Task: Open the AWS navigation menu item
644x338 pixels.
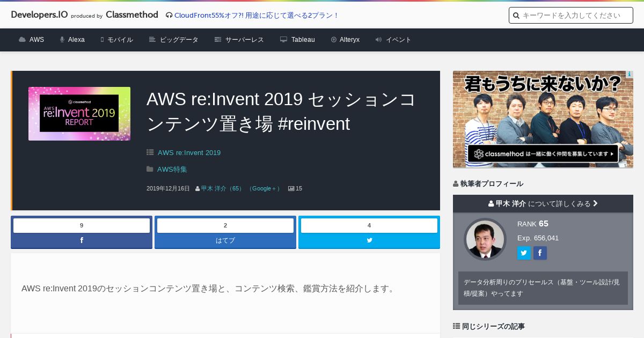Action: click(31, 40)
